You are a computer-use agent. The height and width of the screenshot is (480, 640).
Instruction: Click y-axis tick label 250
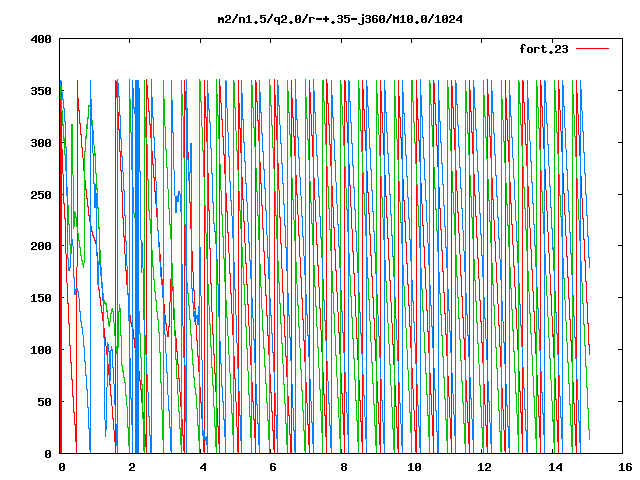41,195
